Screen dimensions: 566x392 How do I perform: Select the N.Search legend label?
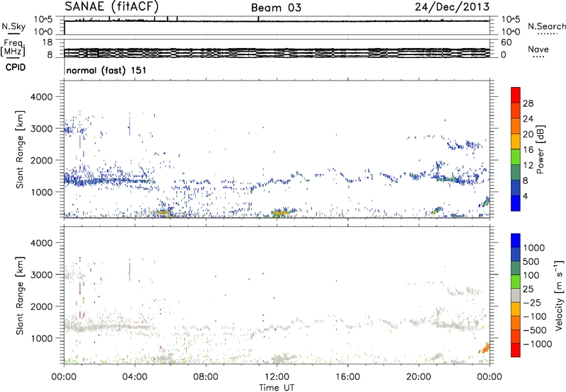(x=546, y=26)
